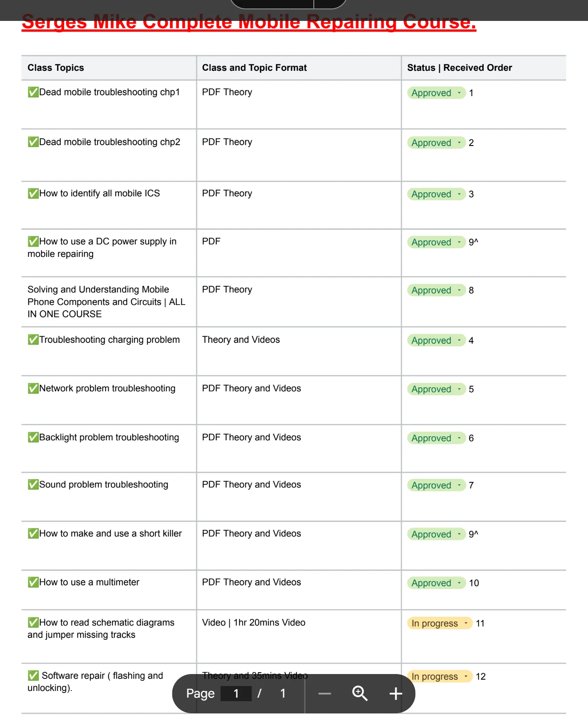Viewport: 588px width, 715px height.
Task: Toggle checkmark beside Dead mobile troubleshooting chp1
Action: (x=33, y=92)
